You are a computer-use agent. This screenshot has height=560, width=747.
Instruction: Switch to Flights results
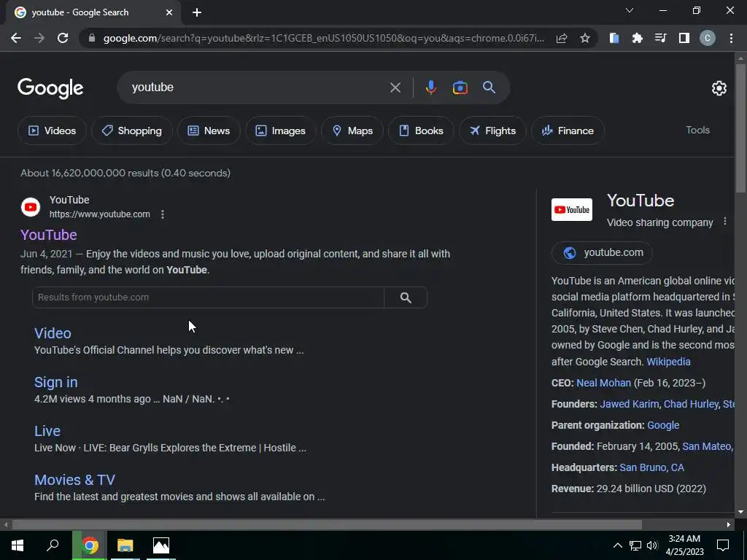(x=492, y=131)
